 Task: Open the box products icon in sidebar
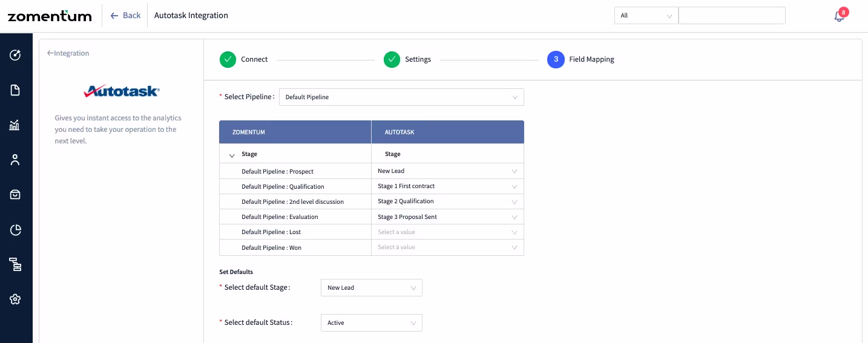(16, 195)
